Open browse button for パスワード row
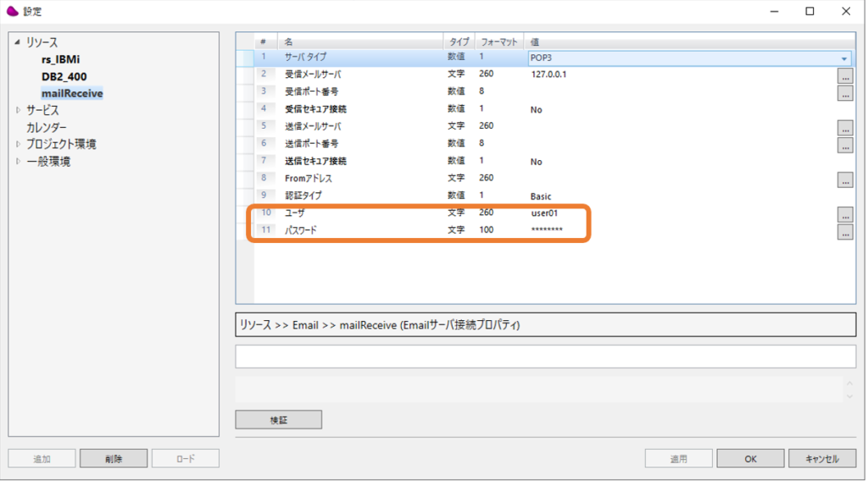This screenshot has height=481, width=868. pyautogui.click(x=845, y=232)
